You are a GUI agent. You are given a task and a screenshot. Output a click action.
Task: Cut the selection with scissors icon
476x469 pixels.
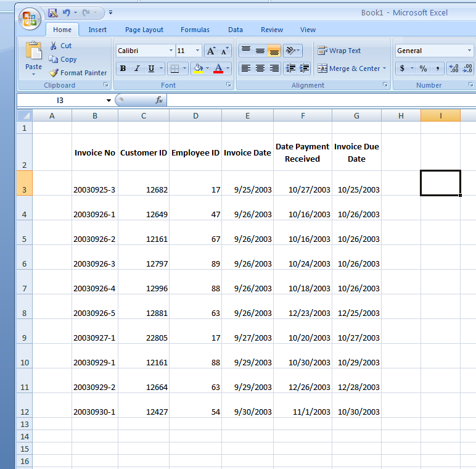coord(54,46)
